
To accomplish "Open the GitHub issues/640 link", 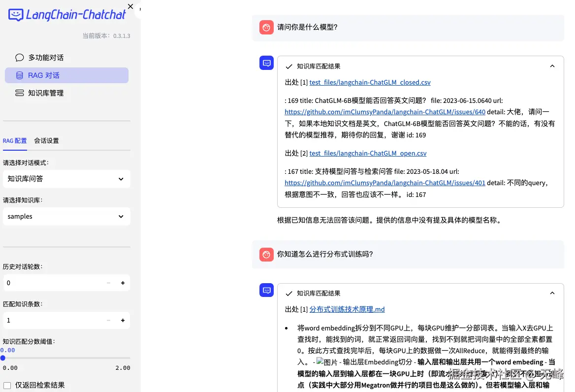I will [x=384, y=112].
